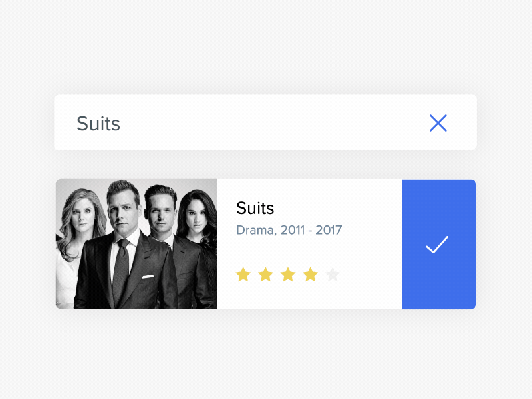
Task: Click the blank gray background above the search bar
Action: (266, 47)
